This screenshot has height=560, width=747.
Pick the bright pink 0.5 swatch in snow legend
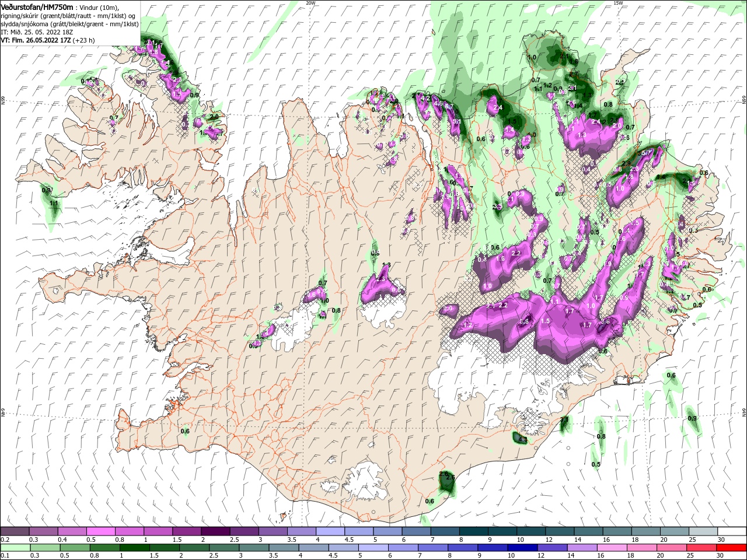click(x=100, y=531)
